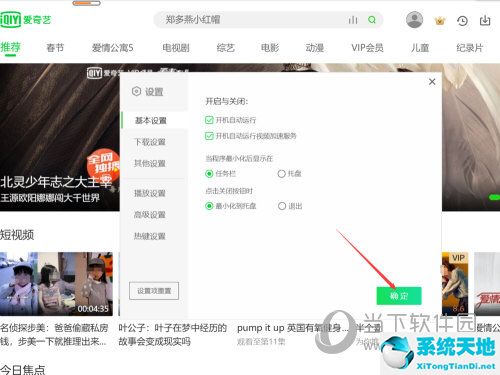This screenshot has height=375, width=500.
Task: Open downloads icon in header
Action: [x=485, y=20]
